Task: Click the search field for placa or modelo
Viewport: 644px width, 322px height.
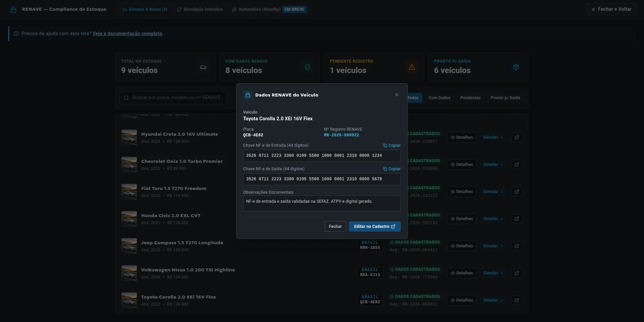Action: pos(173,98)
